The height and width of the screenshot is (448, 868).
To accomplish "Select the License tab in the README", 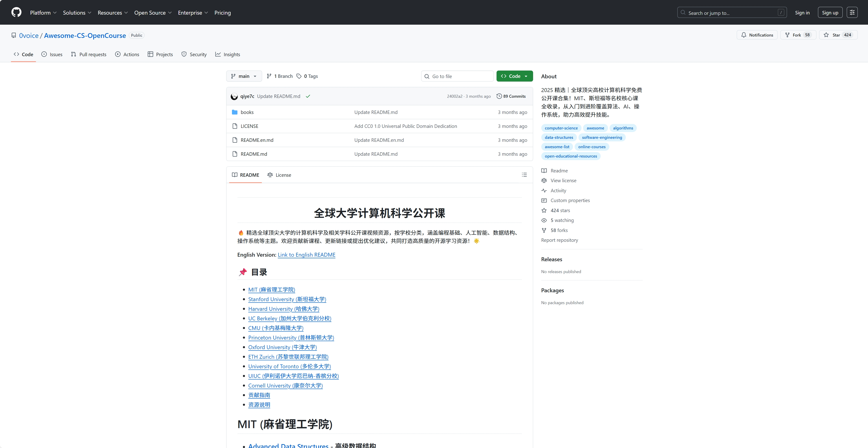I will (x=279, y=175).
